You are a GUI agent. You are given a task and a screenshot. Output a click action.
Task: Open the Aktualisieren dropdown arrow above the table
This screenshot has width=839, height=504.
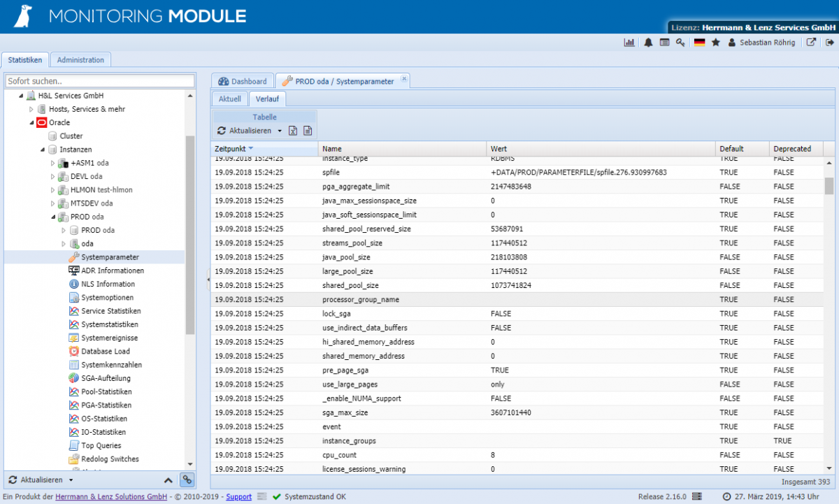click(x=278, y=131)
